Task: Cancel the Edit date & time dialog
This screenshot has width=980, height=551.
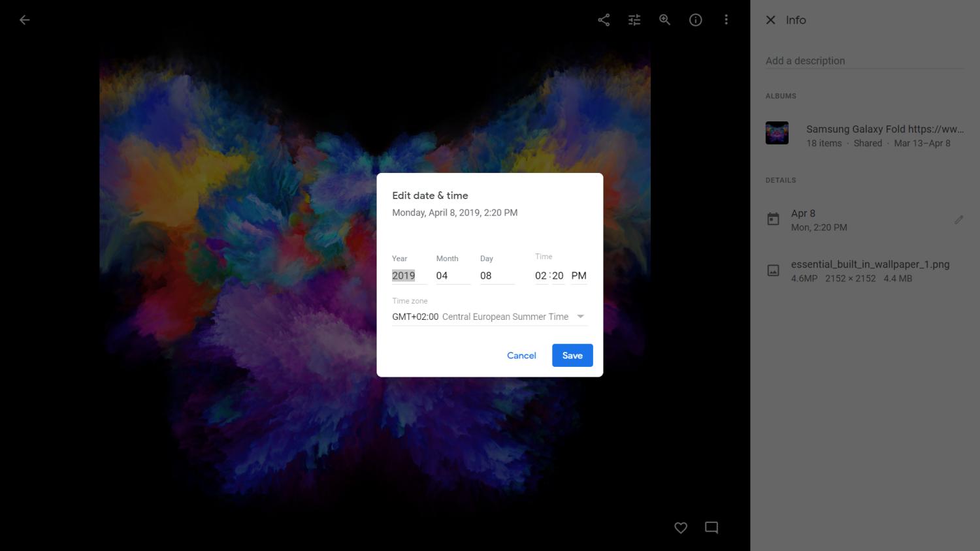Action: point(521,355)
